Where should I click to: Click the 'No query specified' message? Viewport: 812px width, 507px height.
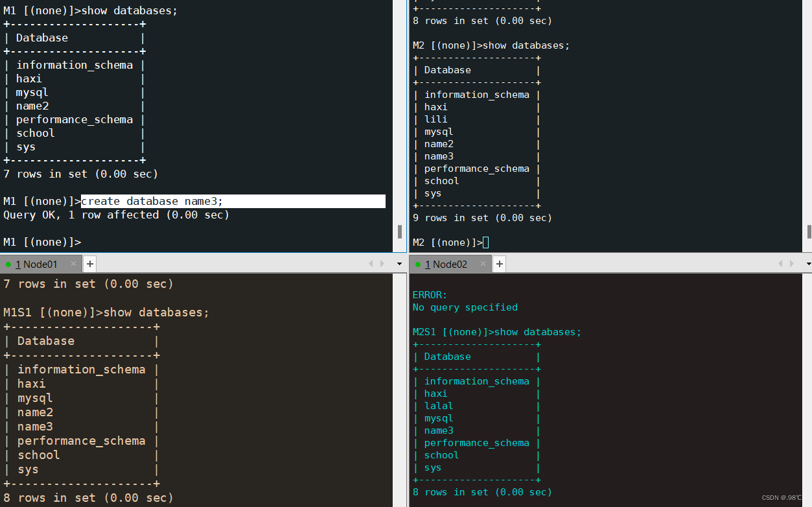coord(465,307)
